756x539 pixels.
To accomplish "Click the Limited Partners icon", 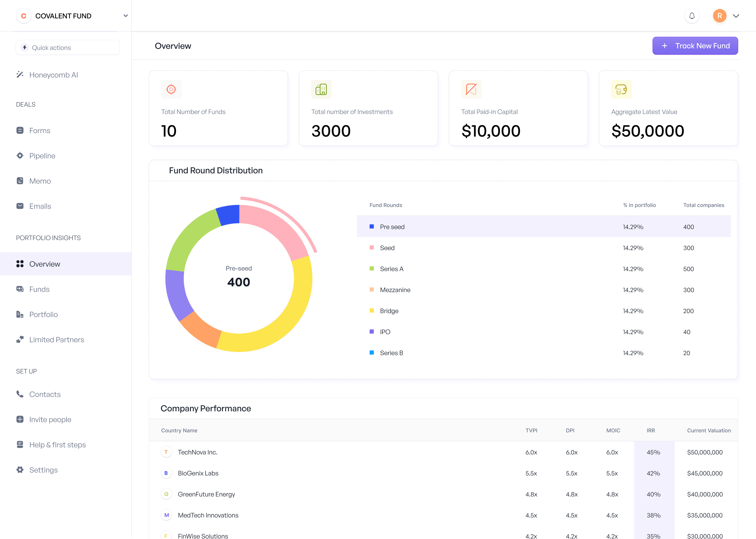I will (20, 340).
